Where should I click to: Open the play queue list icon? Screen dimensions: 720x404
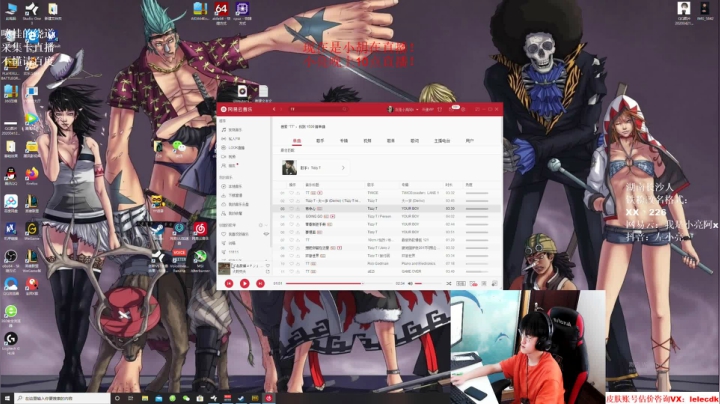pos(495,284)
